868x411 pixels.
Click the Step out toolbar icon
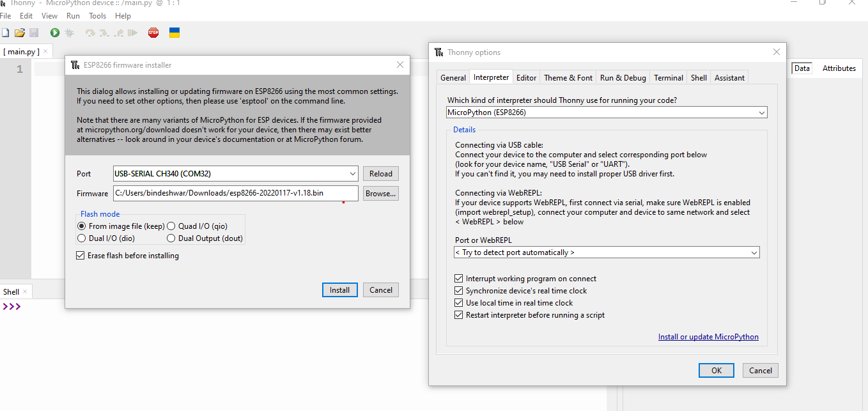[x=118, y=33]
